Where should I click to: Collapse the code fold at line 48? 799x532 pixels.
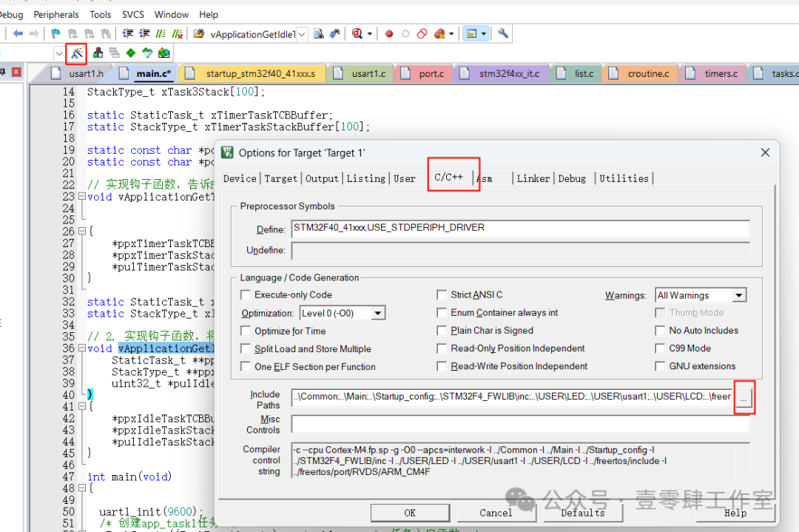tap(81, 488)
